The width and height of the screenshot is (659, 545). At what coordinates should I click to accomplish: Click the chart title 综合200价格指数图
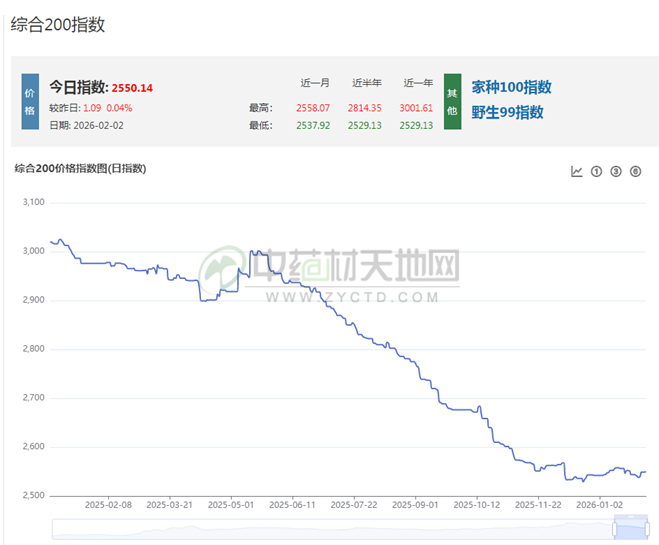(80, 168)
